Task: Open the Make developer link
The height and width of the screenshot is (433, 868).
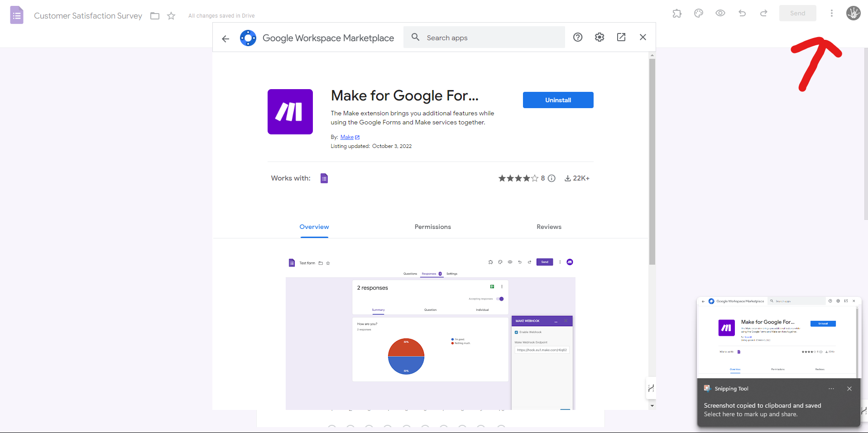Action: (x=350, y=137)
